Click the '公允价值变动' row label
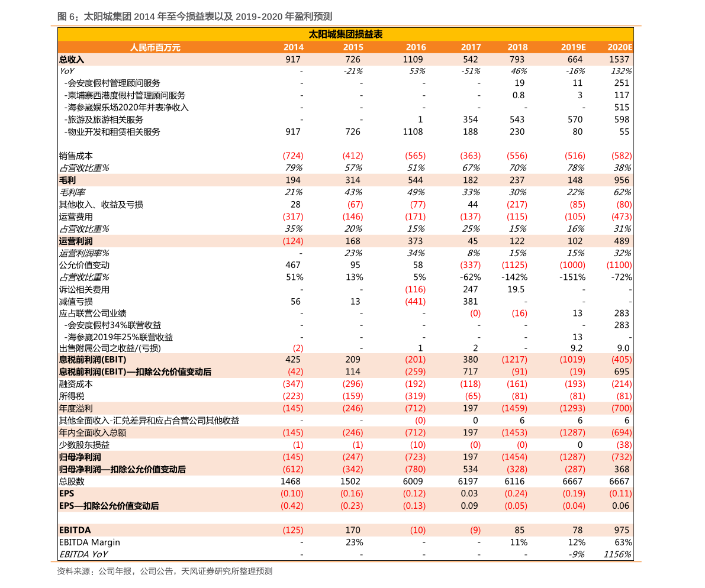705x588 pixels. click(x=84, y=265)
